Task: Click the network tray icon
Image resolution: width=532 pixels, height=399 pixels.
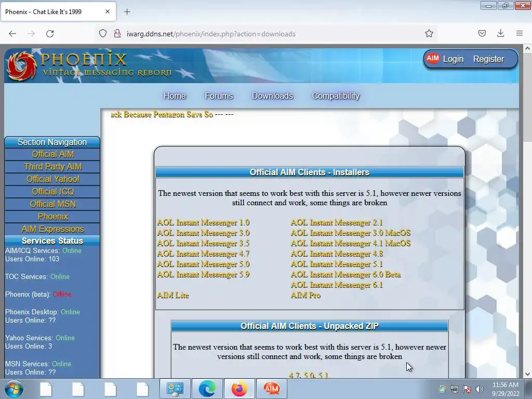Action: coord(454,389)
